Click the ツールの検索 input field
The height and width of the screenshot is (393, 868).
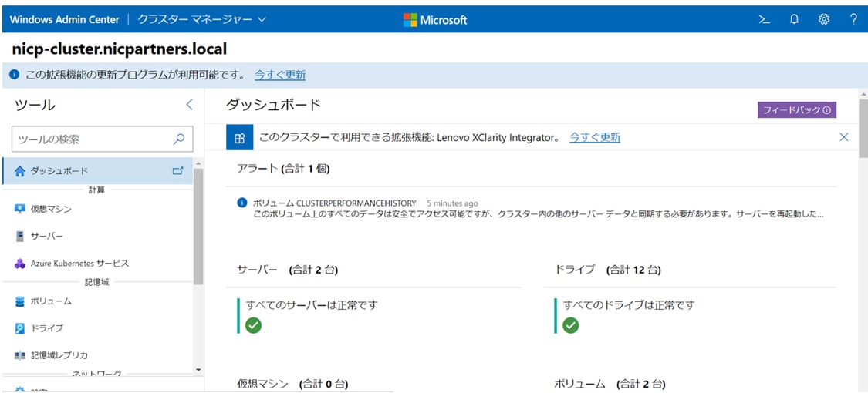point(91,139)
